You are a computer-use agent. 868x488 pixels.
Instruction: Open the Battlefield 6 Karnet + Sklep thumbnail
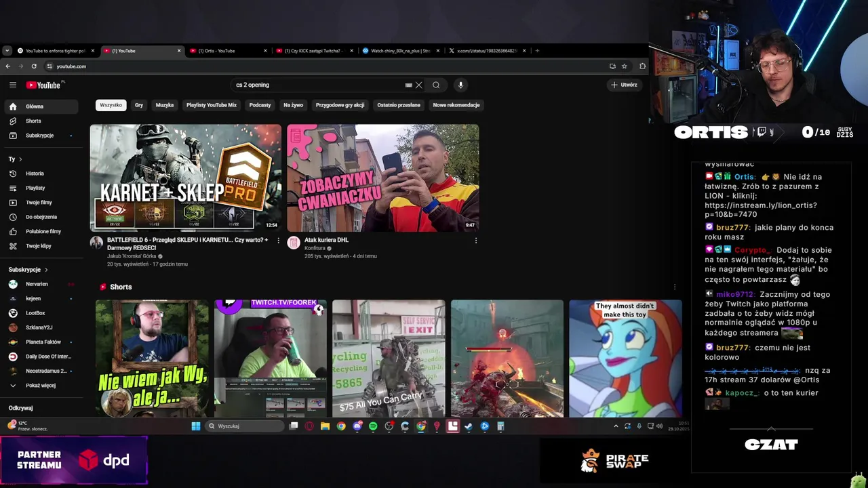186,178
